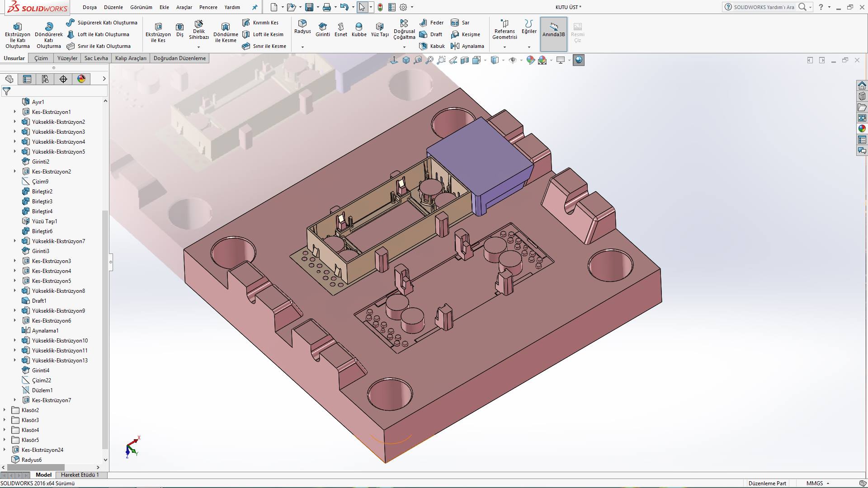
Task: Select Ekstrüzyon ile Katı Oluşturma tool
Action: (17, 35)
